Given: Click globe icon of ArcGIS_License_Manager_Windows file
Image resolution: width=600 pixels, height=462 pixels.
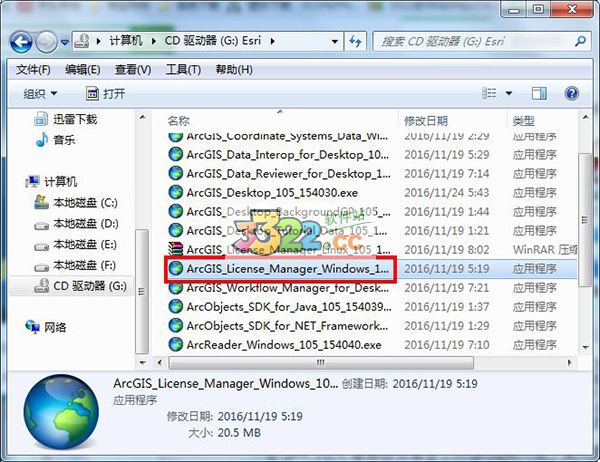Looking at the screenshot, I should click(176, 268).
